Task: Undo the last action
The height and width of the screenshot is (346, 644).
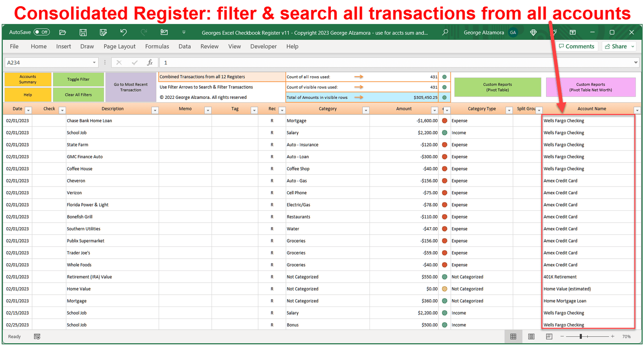Action: coord(123,33)
